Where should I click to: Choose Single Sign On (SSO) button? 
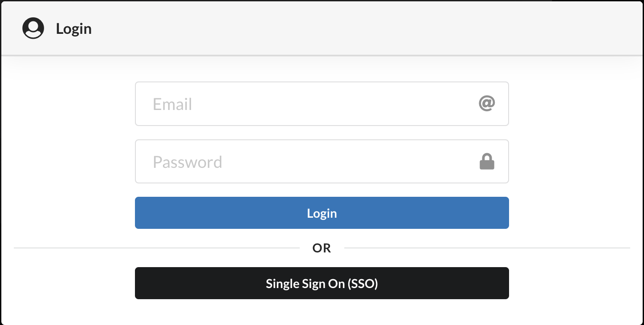click(x=322, y=283)
